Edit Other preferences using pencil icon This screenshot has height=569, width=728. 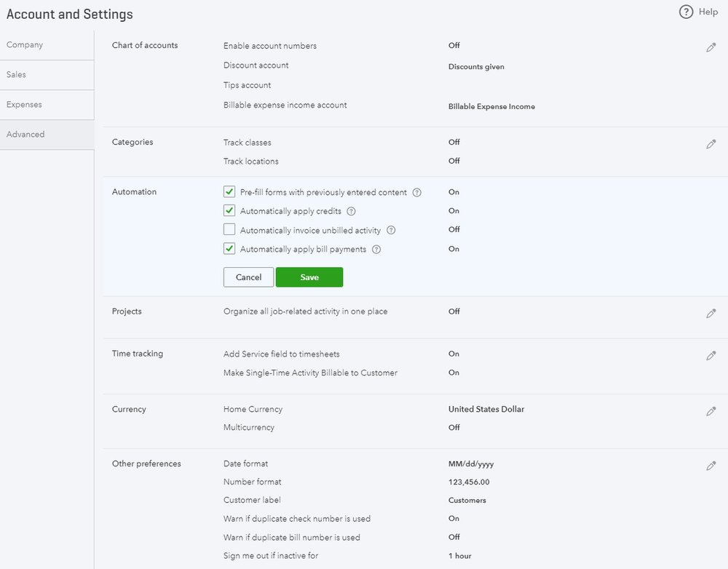click(x=711, y=466)
